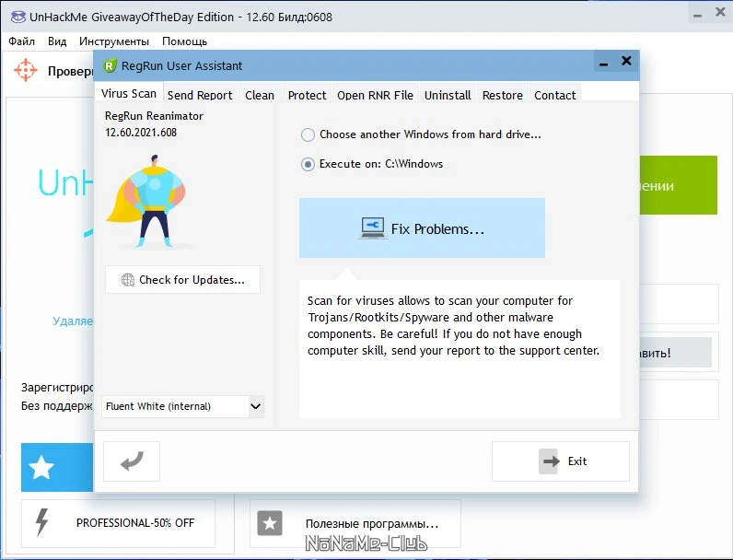Minimize the RegRun User Assistant dialog
733x560 pixels.
[x=603, y=62]
